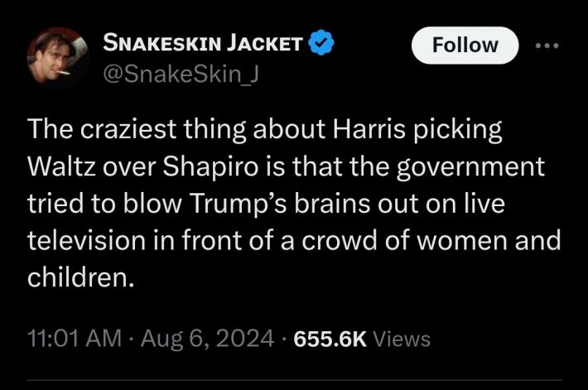This screenshot has height=390, width=588.
Task: Click the word crowd in the tweet
Action: point(340,240)
